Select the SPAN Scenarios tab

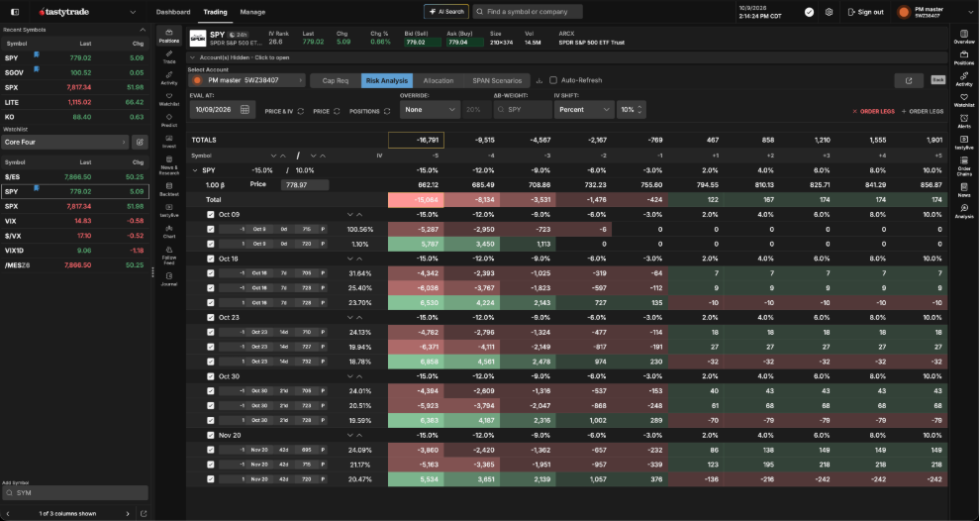(x=497, y=80)
